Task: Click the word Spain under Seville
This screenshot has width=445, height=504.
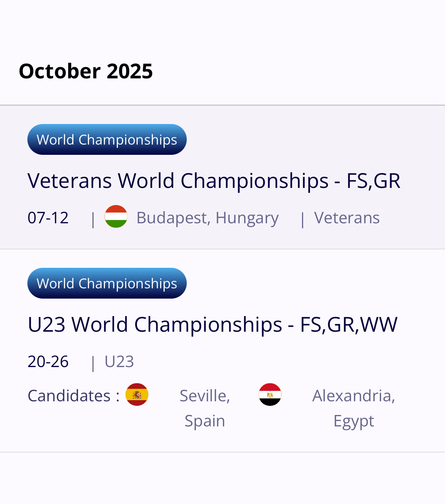Action: pos(205,421)
